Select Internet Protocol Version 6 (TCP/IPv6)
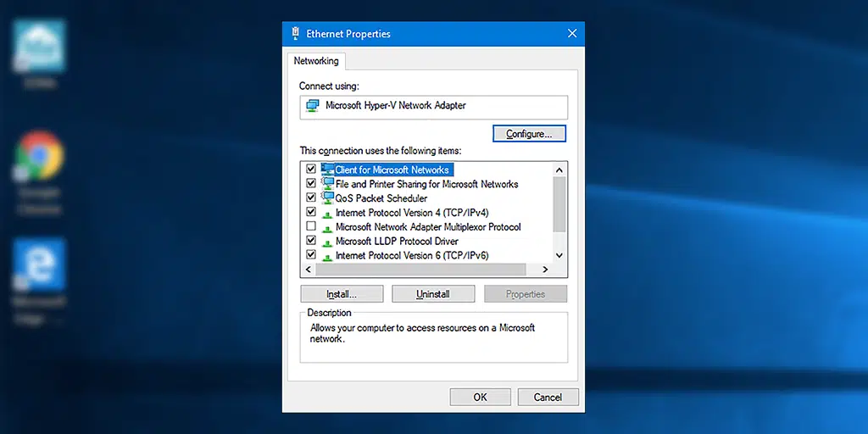 (412, 256)
